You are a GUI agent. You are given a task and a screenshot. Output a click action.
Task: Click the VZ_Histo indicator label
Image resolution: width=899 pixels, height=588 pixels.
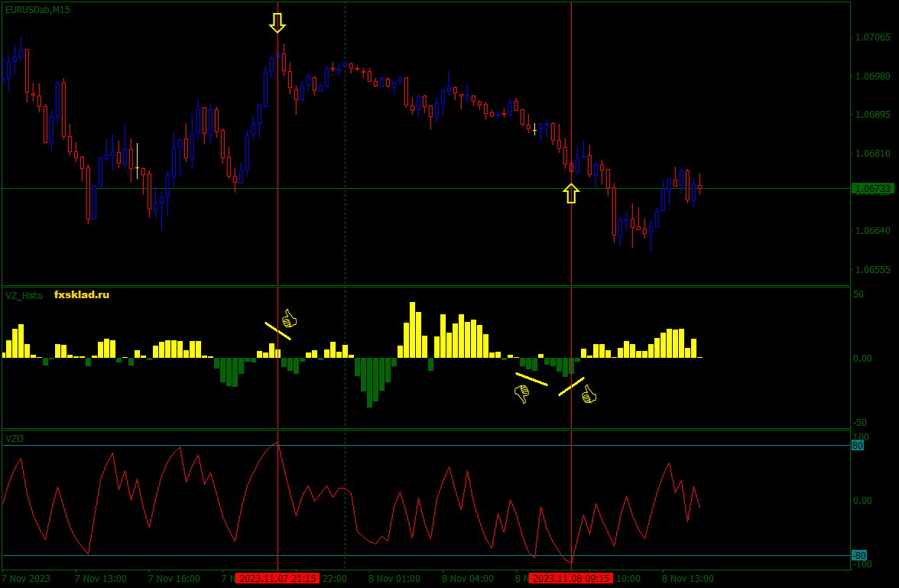[x=24, y=295]
